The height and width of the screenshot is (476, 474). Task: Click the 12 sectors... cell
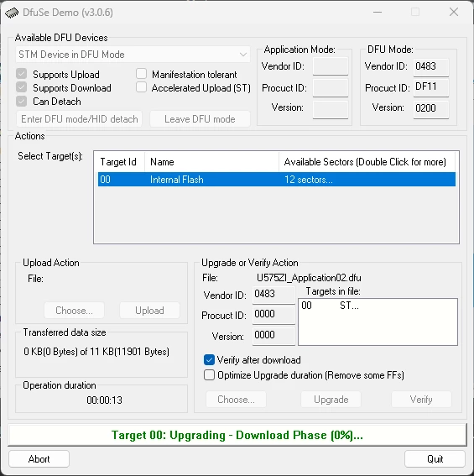[309, 180]
